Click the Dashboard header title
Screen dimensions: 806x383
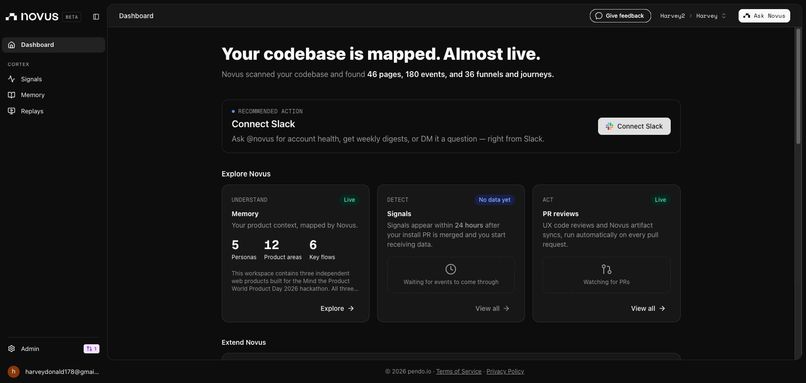(x=136, y=16)
